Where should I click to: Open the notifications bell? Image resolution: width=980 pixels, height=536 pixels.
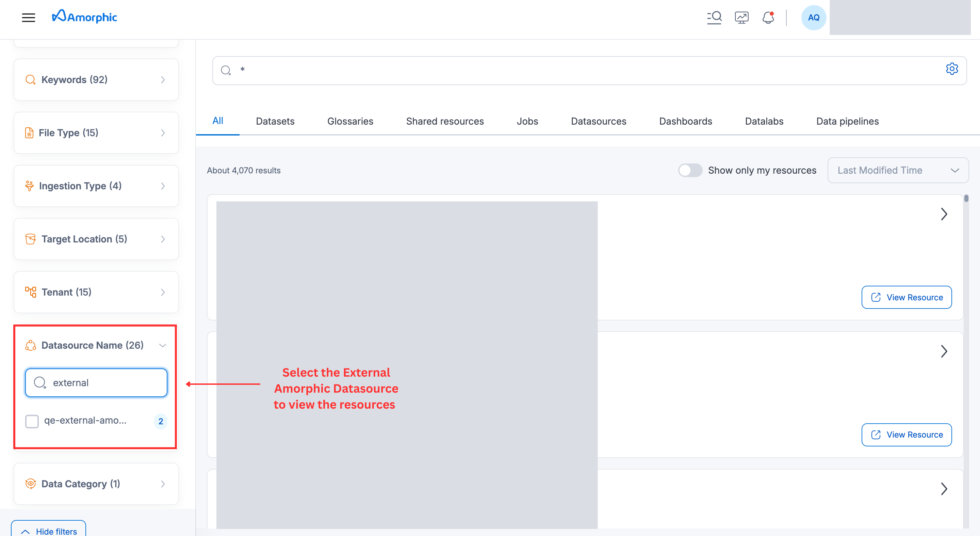(768, 17)
